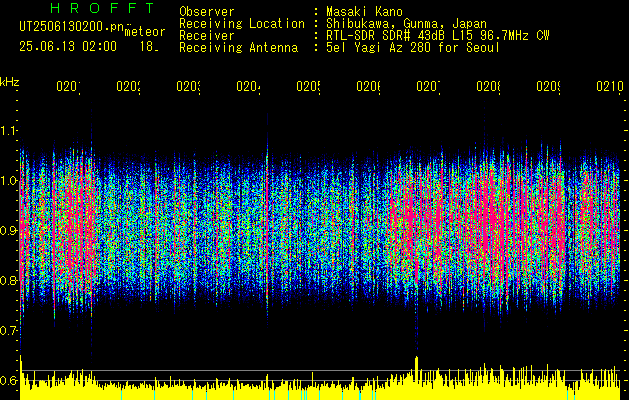Click the kHz axis unit label
Image resolution: width=629 pixels, height=400 pixels.
click(x=9, y=82)
